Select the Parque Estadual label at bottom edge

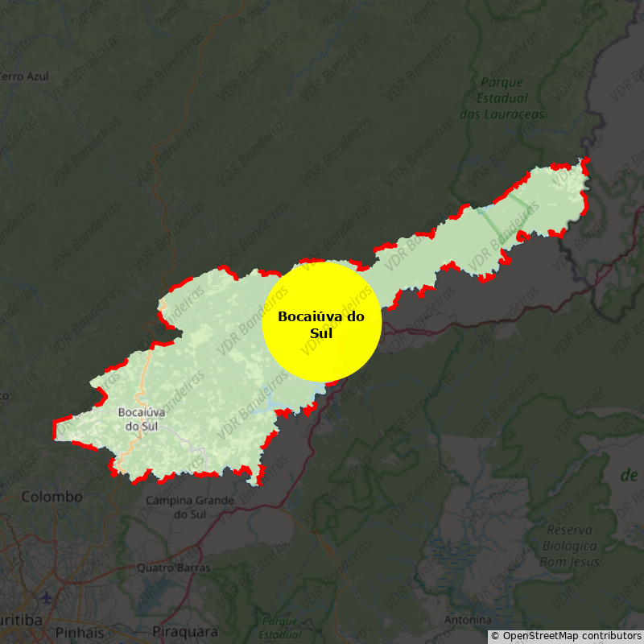279,628
